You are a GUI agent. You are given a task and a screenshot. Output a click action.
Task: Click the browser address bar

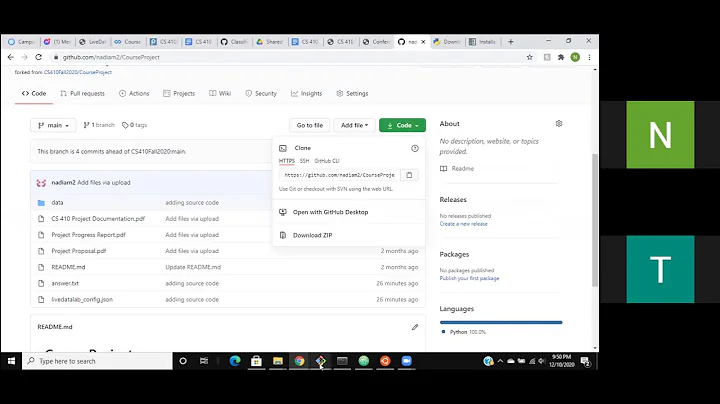pyautogui.click(x=289, y=57)
